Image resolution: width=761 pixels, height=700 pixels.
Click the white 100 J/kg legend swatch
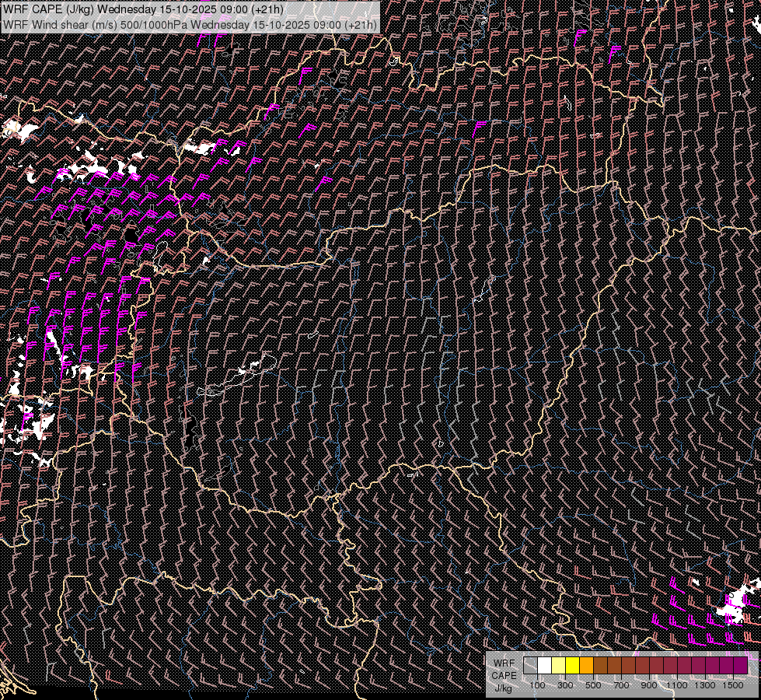pos(544,666)
